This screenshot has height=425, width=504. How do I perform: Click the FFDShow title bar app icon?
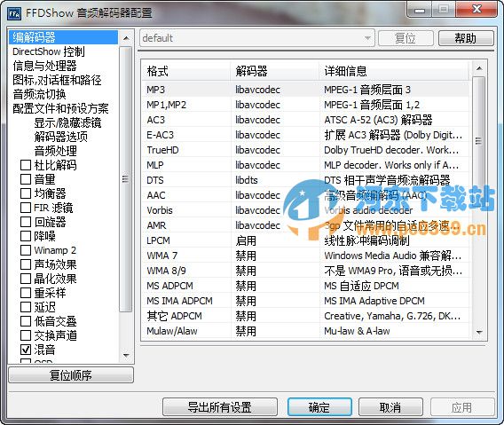[14, 13]
